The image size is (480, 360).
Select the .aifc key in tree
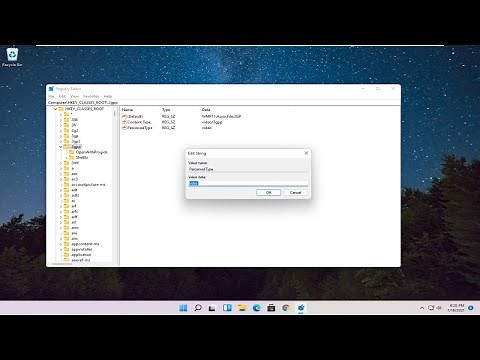(75, 211)
